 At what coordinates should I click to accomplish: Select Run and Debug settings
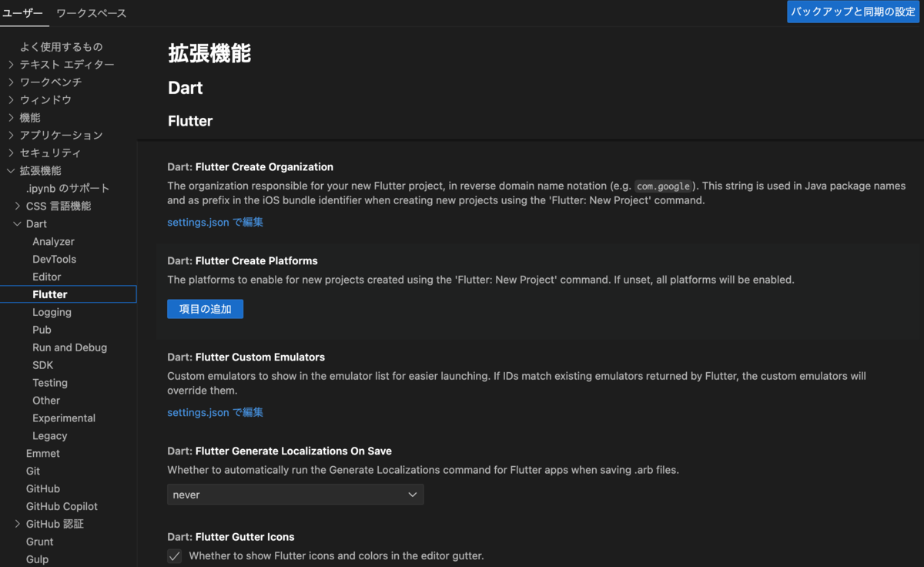69,347
